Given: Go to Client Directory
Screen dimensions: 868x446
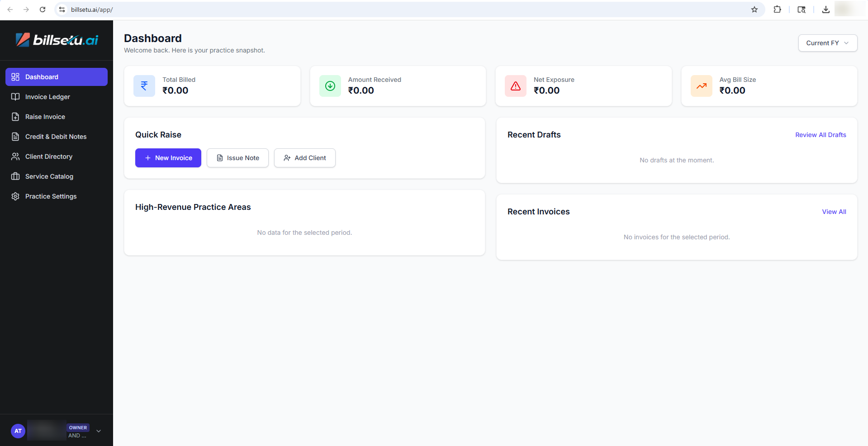Looking at the screenshot, I should point(49,157).
